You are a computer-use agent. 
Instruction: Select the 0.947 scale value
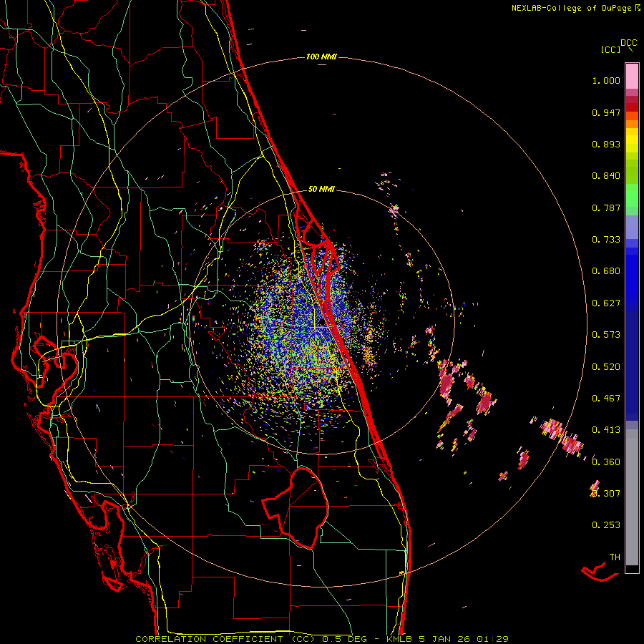click(606, 112)
